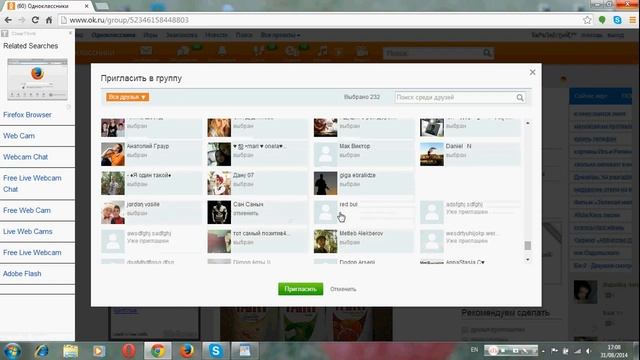Select friend Мак Виктор
This screenshot has width=640, height=360.
pyautogui.click(x=364, y=154)
